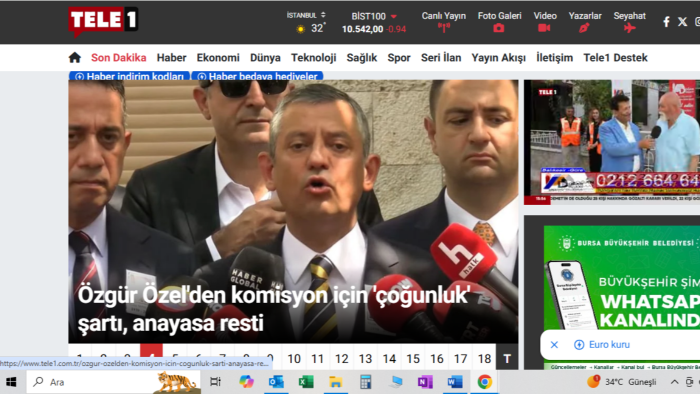
Task: Open the 34°C Güneşli weather widget
Action: 622,382
